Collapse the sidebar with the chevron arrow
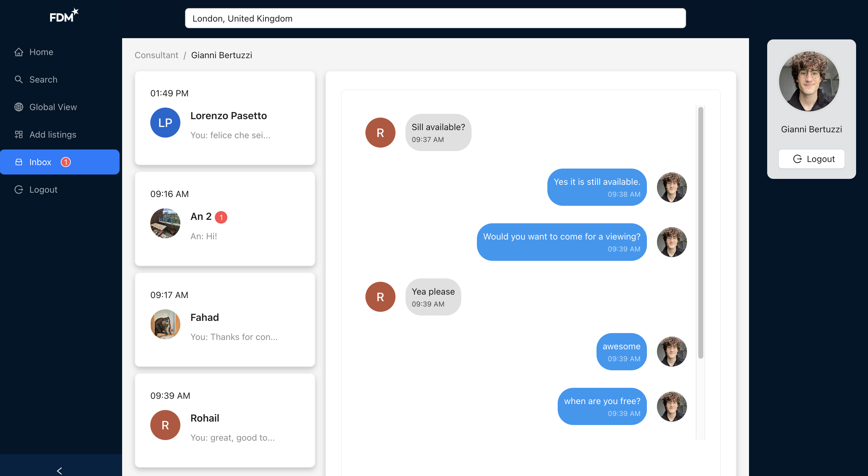Screen dimensions: 868x476 pos(59,470)
